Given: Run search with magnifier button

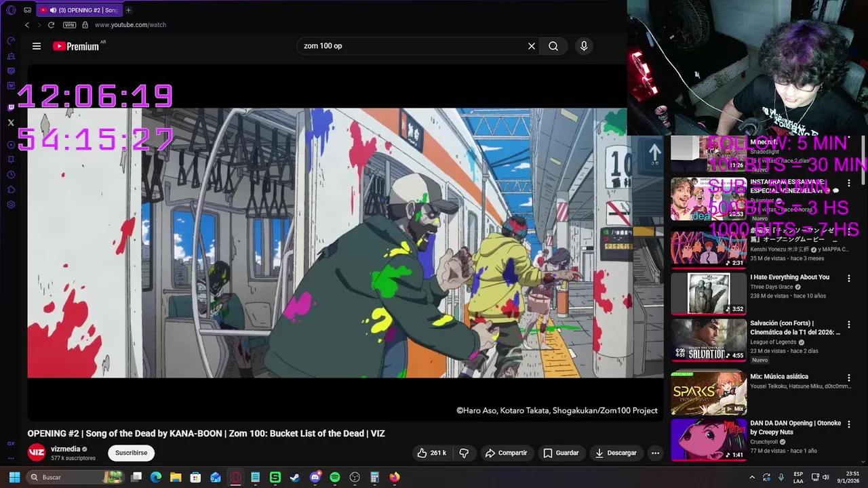Looking at the screenshot, I should 553,46.
